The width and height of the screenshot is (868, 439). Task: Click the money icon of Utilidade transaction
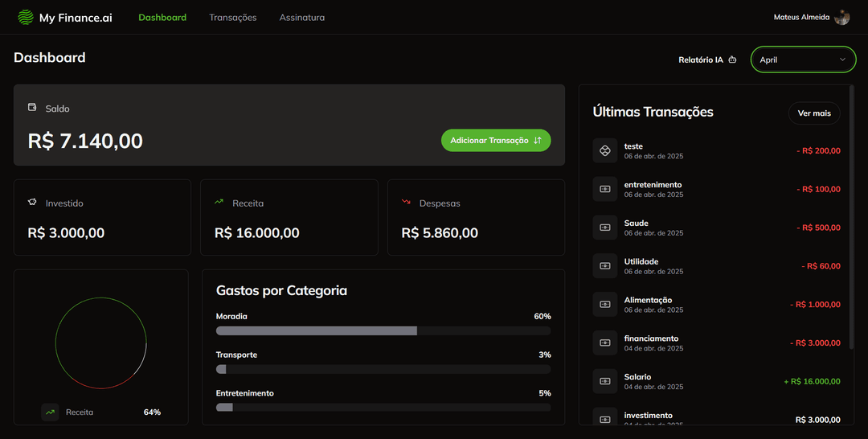click(x=605, y=265)
